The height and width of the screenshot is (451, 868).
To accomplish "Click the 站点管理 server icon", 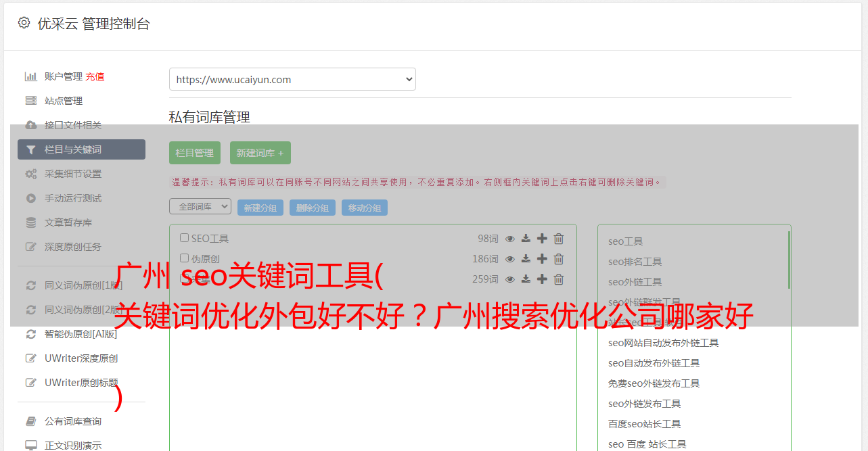I will [x=31, y=101].
